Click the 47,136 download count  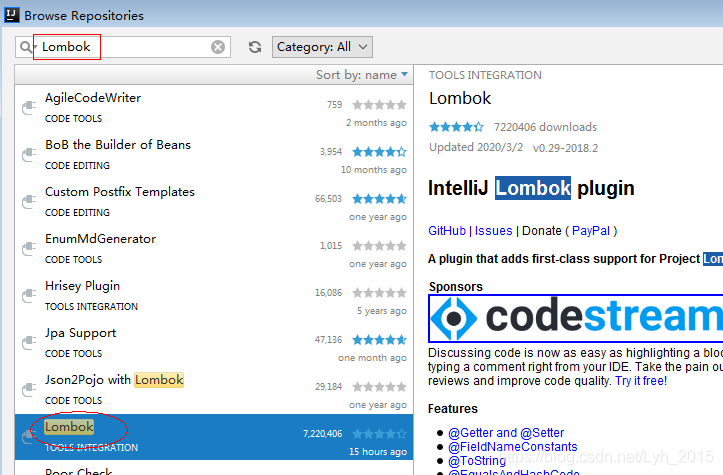click(328, 340)
